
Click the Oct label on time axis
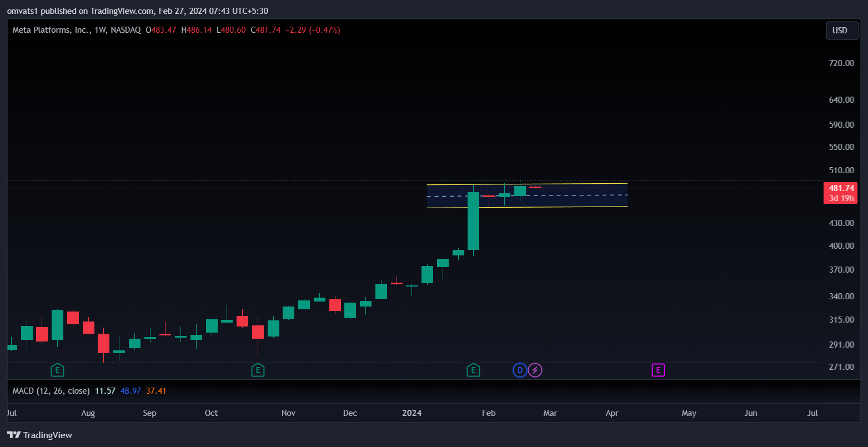click(211, 413)
